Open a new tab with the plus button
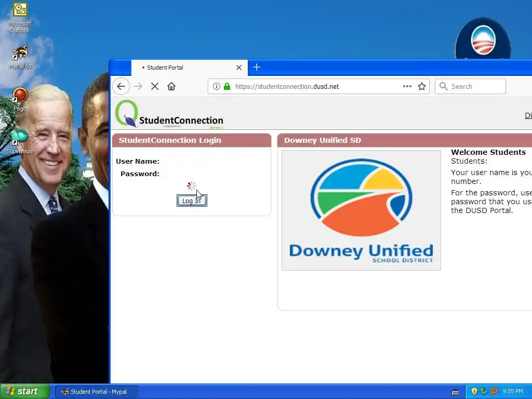532x399 pixels. (x=257, y=67)
